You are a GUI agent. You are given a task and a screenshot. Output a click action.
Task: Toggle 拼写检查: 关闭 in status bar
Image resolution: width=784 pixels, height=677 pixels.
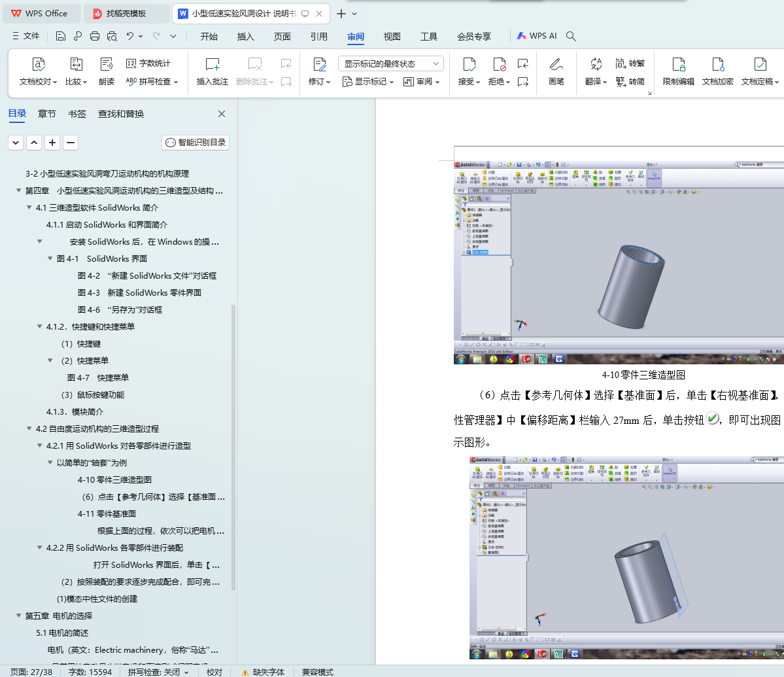click(x=158, y=672)
